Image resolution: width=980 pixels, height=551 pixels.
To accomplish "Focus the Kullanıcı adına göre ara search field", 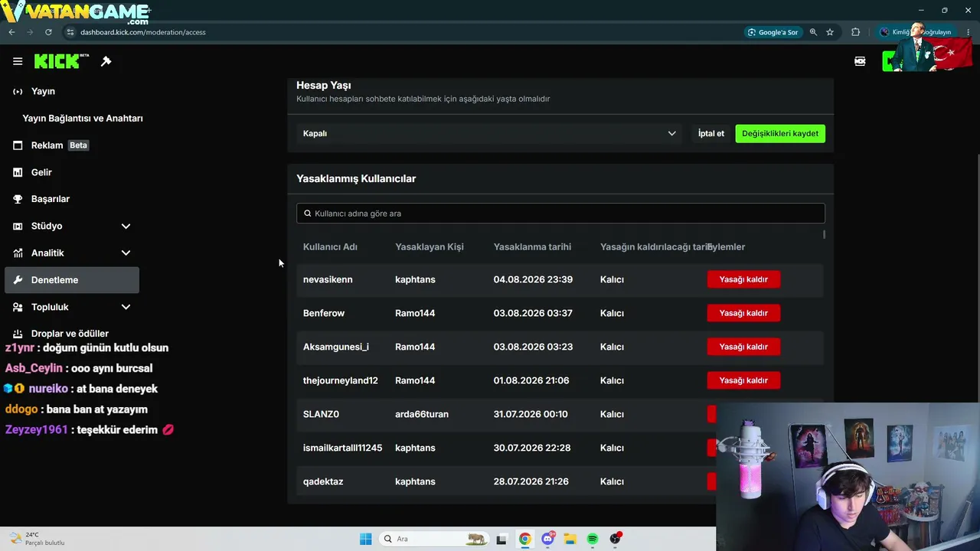I will coord(560,214).
